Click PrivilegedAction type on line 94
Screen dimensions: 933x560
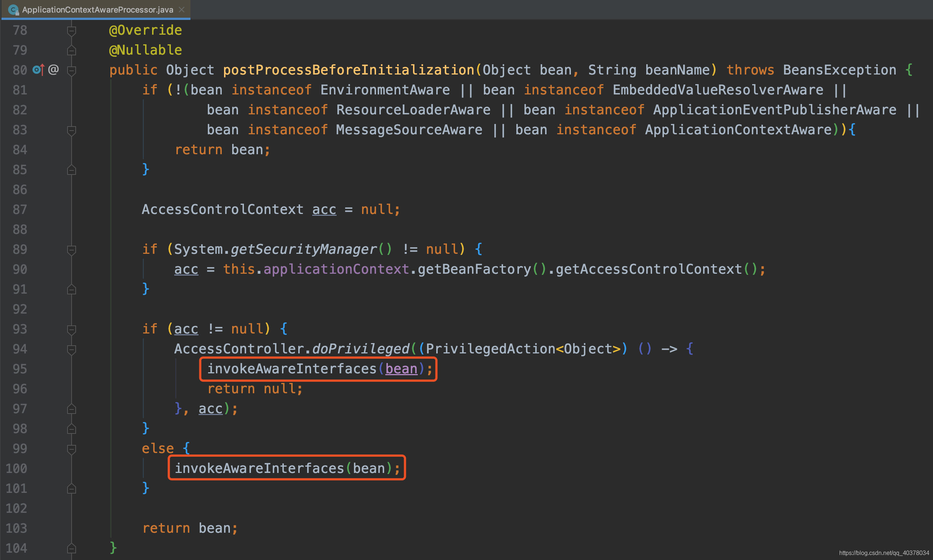490,349
